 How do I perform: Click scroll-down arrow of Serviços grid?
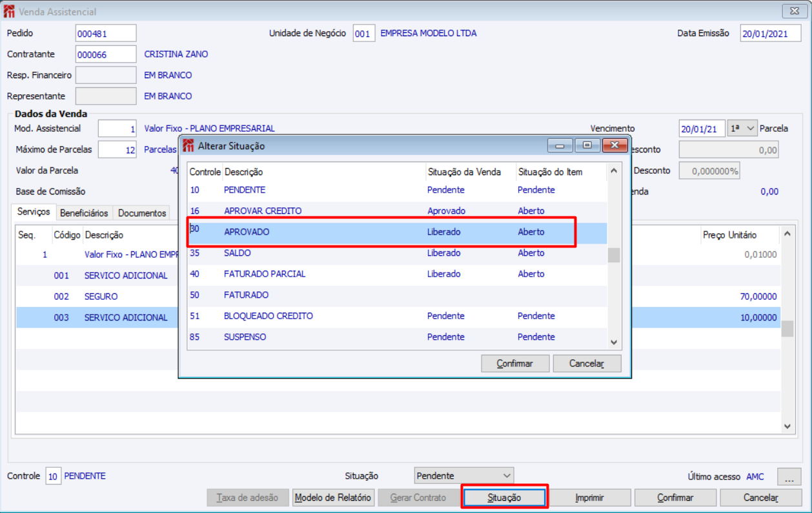(787, 426)
